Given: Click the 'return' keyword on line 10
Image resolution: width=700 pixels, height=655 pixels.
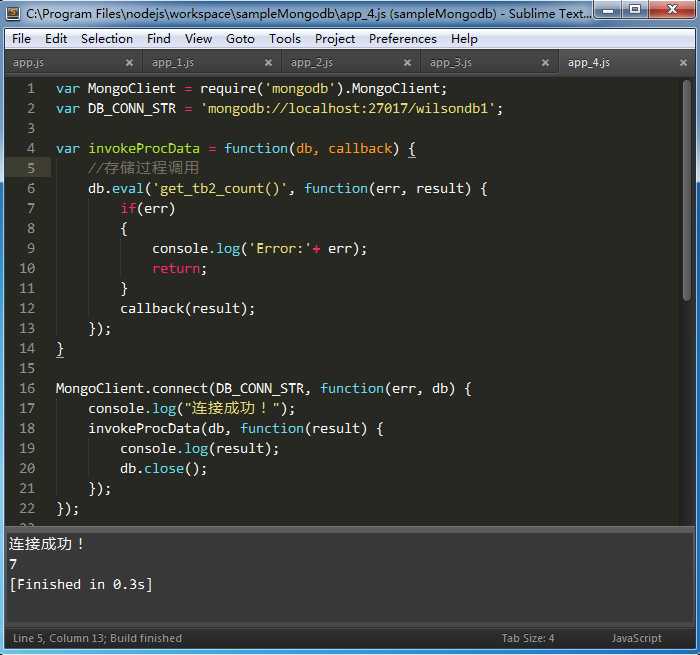Looking at the screenshot, I should [176, 269].
